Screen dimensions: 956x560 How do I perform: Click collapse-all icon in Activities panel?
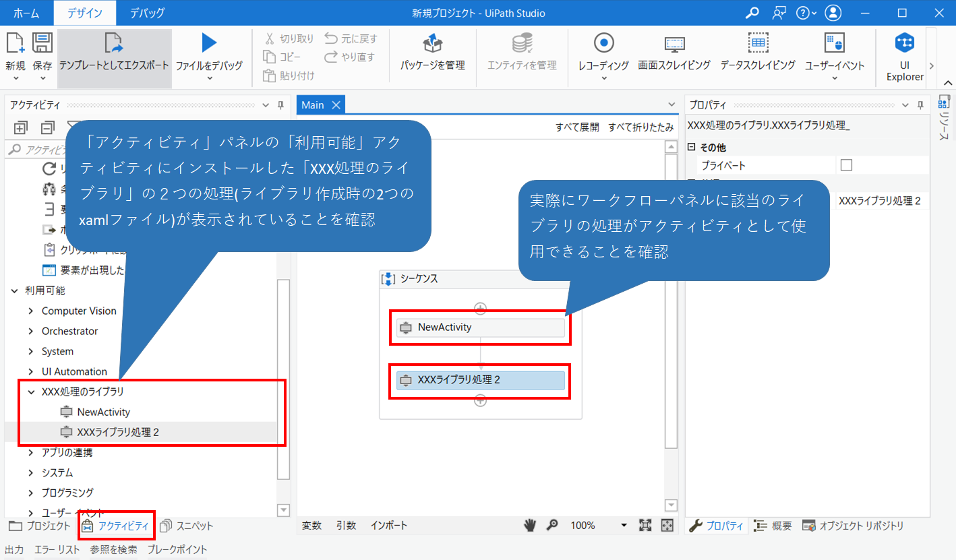coord(48,127)
